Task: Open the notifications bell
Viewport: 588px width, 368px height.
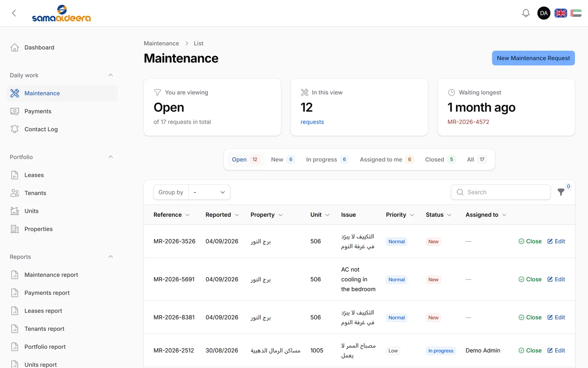Action: [526, 13]
